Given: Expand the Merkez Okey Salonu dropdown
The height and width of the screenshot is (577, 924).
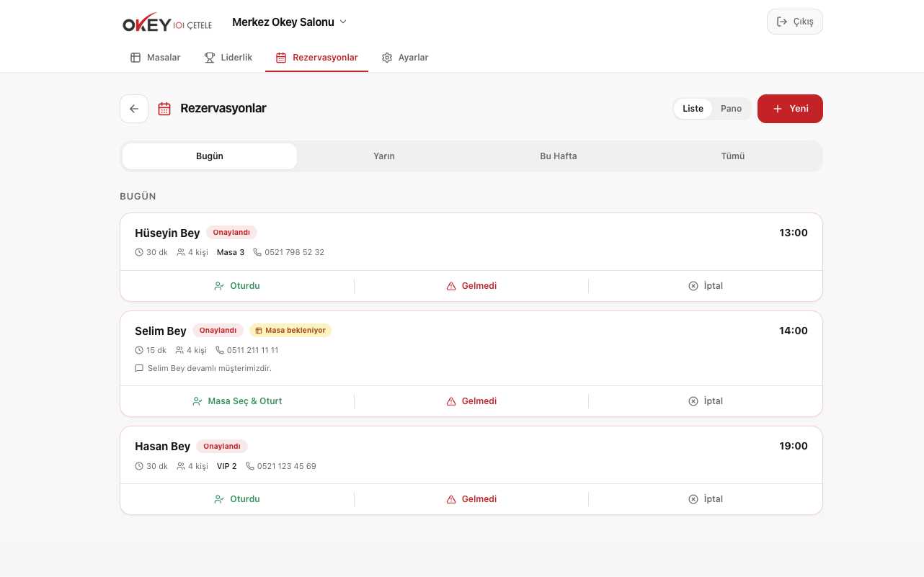Looking at the screenshot, I should [290, 22].
